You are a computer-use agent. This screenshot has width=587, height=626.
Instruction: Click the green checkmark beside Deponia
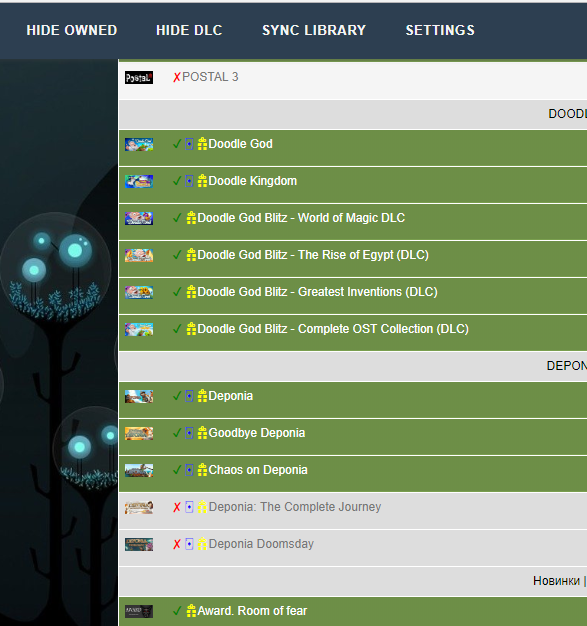(177, 396)
